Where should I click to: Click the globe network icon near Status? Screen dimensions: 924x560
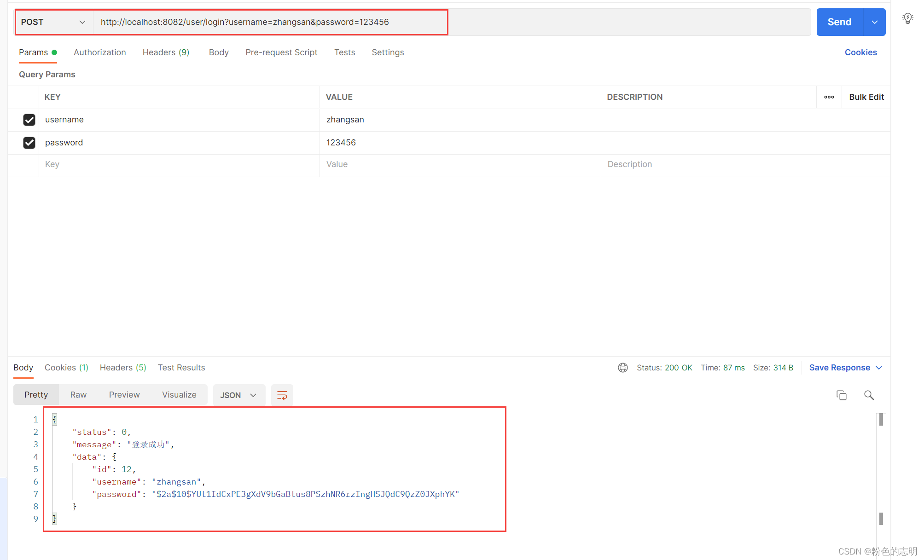622,368
